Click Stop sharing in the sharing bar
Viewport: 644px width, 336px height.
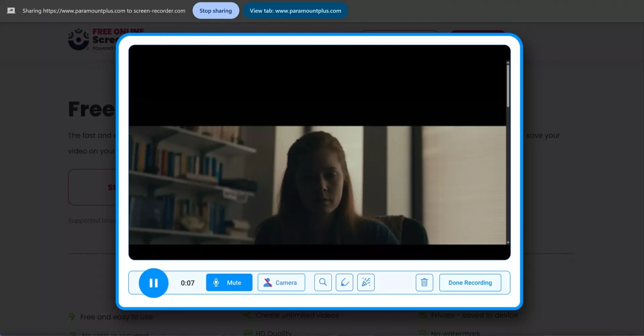pyautogui.click(x=216, y=10)
